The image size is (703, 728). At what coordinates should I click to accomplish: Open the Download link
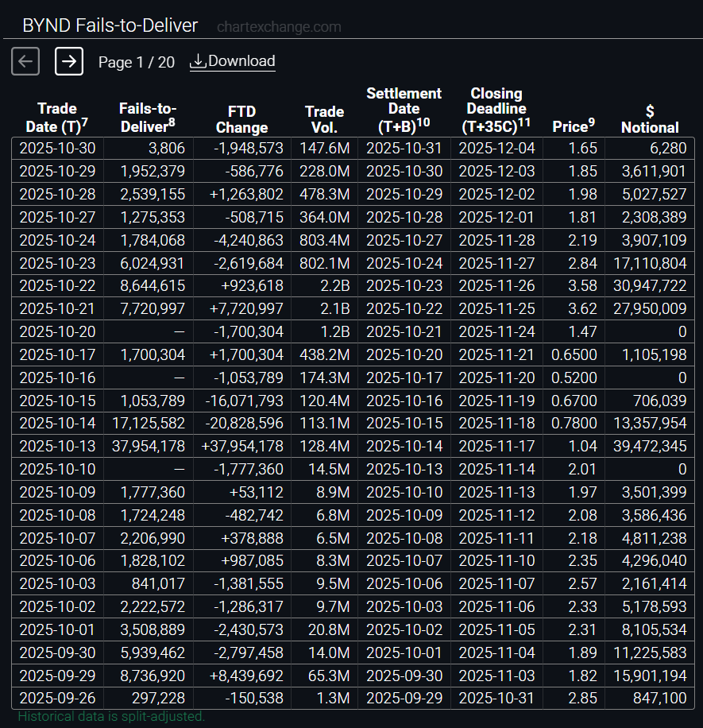coord(240,60)
